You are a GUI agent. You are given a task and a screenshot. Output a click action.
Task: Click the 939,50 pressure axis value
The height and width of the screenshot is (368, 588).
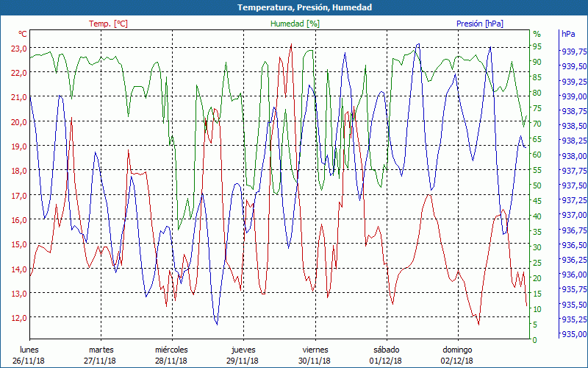click(574, 66)
